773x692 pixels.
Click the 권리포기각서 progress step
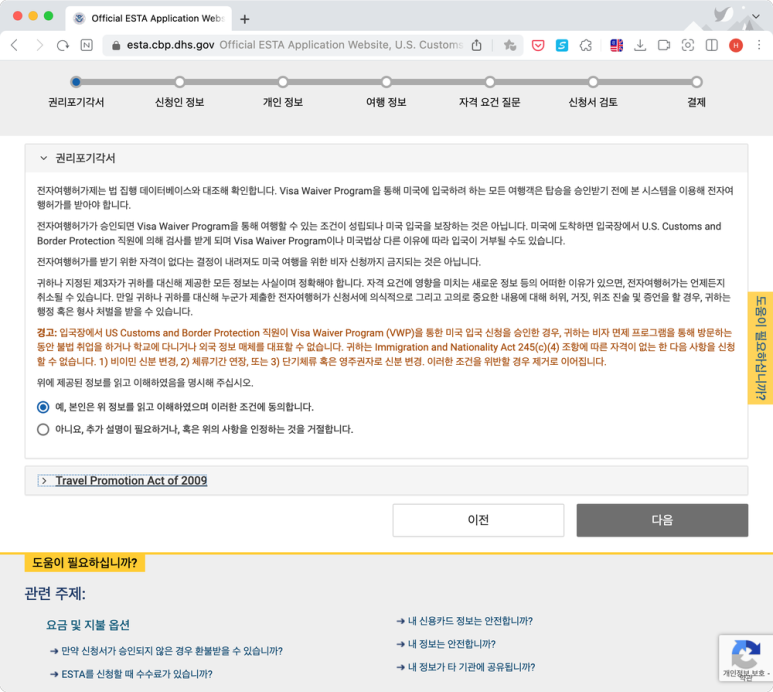pyautogui.click(x=75, y=94)
